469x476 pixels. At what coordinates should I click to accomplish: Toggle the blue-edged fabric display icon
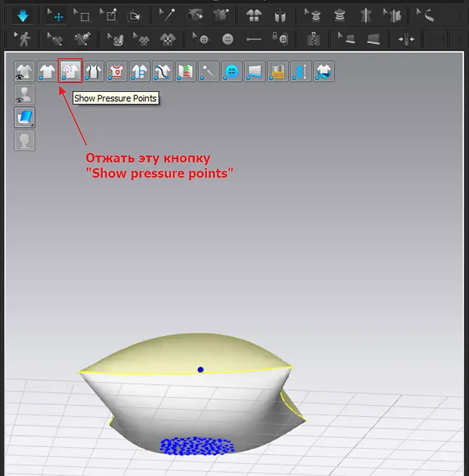pos(255,71)
